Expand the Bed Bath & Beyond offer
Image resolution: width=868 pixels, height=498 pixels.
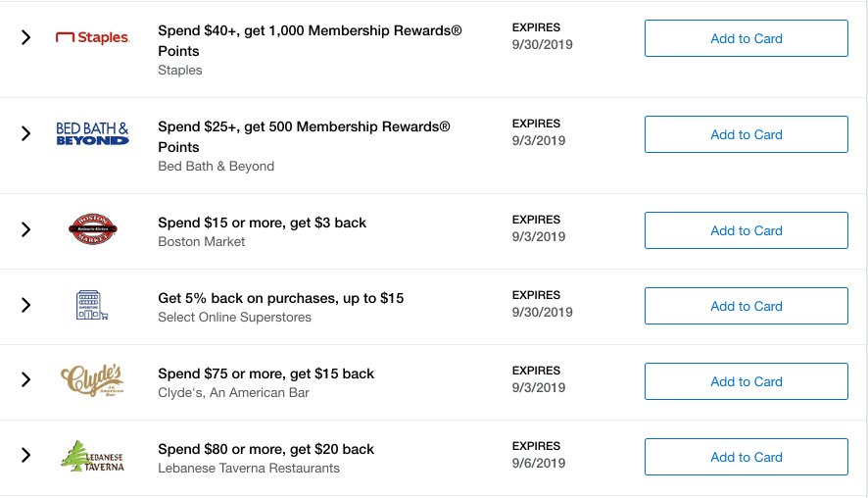pos(26,134)
